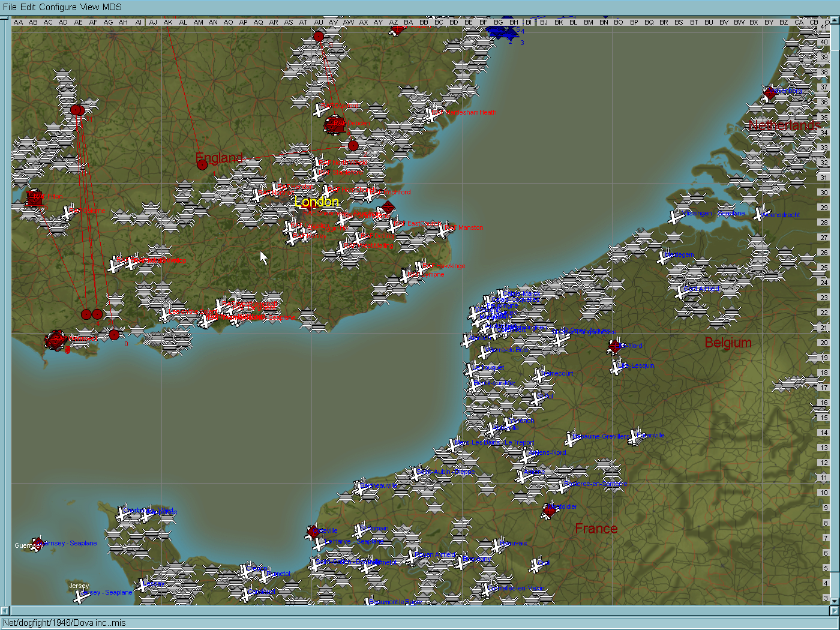Select the red Lille-Nord home base marker
This screenshot has width=840, height=630.
click(615, 346)
